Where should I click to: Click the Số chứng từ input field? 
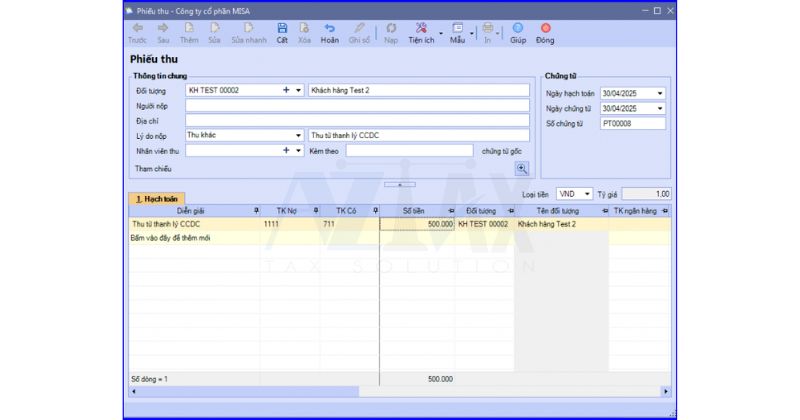[x=631, y=124]
